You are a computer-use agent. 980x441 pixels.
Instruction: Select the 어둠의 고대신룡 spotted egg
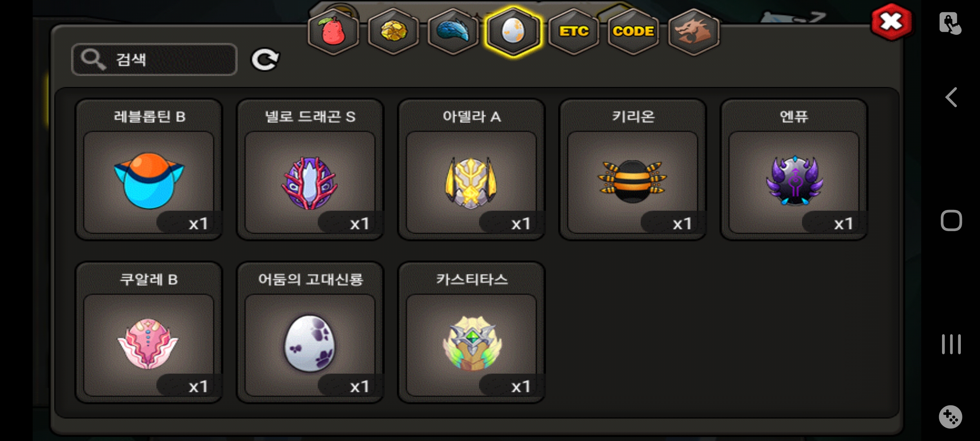click(310, 332)
